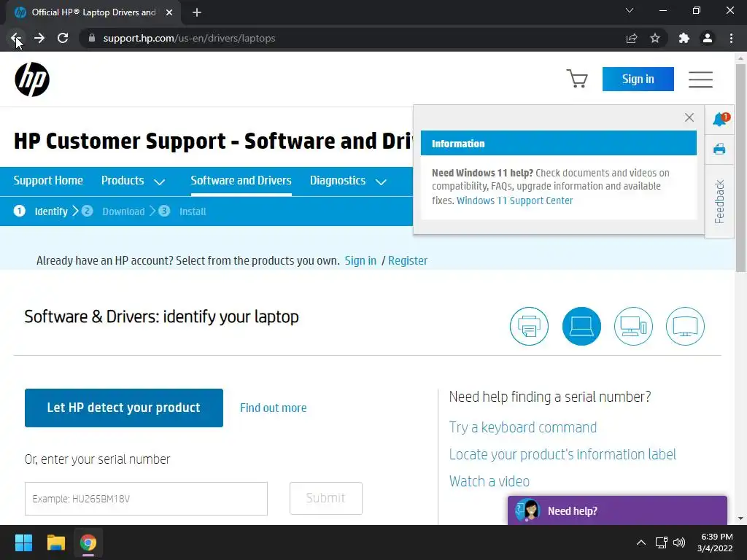This screenshot has width=747, height=560.
Task: Open the Feedback side tab
Action: [x=719, y=202]
